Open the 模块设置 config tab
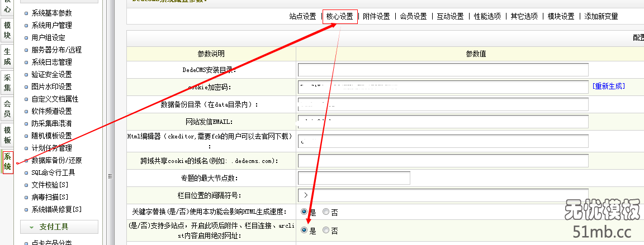644x245 pixels. [x=561, y=17]
